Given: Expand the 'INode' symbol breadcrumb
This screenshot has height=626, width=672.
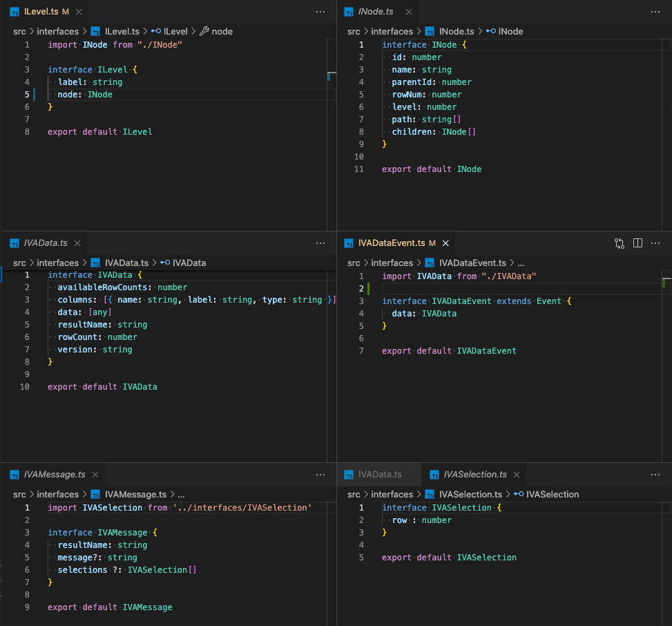Looking at the screenshot, I should pyautogui.click(x=510, y=31).
